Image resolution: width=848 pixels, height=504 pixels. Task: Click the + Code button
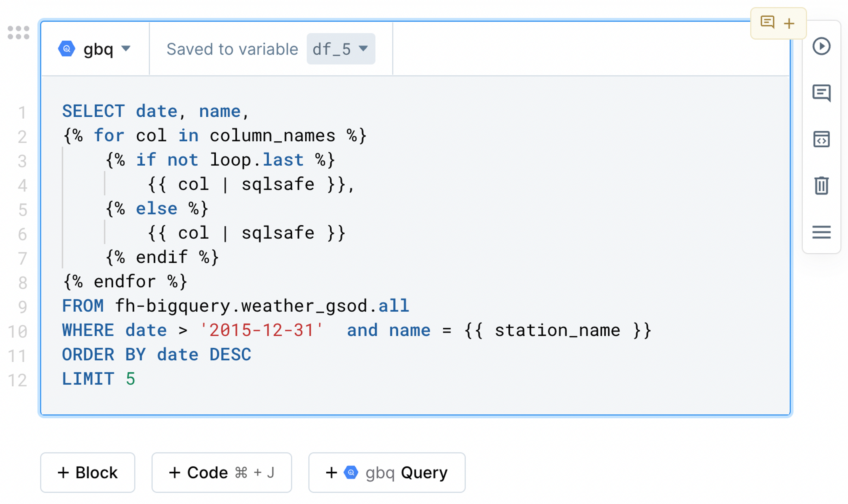pos(221,472)
